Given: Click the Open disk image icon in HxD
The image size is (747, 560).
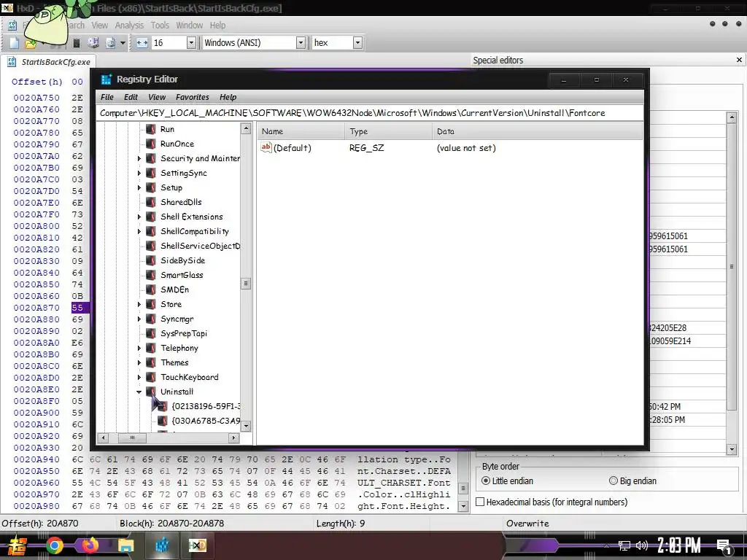Looking at the screenshot, I should pos(111,43).
